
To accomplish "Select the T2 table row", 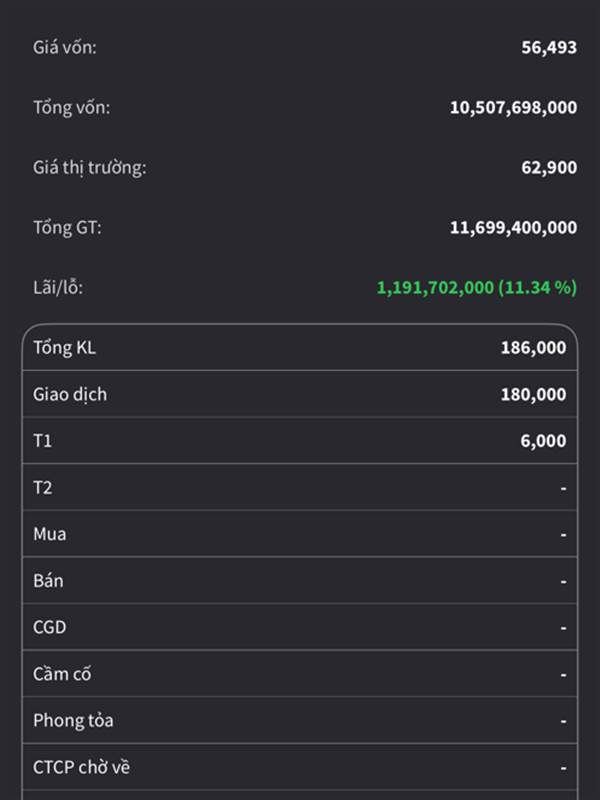I will pos(299,487).
